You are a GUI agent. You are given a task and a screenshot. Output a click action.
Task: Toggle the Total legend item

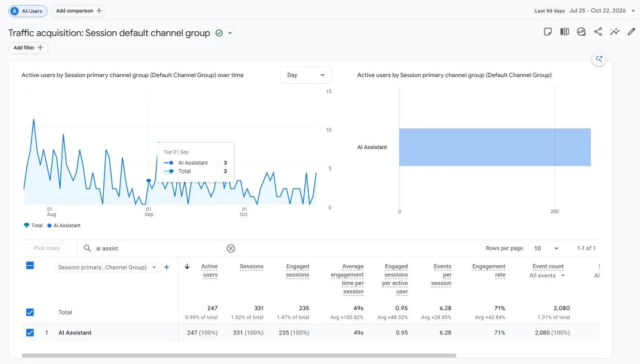33,225
